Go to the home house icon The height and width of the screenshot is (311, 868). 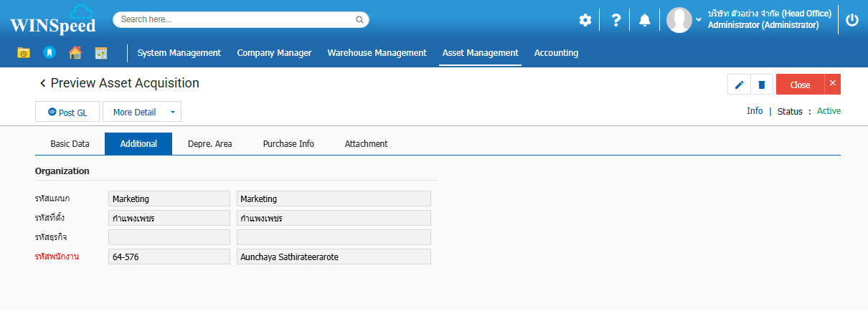(x=75, y=53)
